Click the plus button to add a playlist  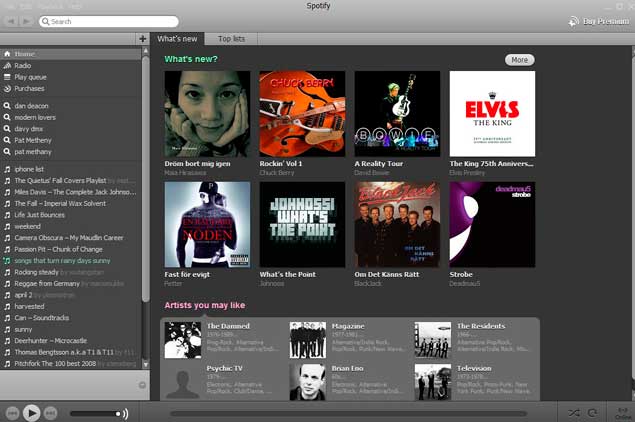[x=142, y=39]
